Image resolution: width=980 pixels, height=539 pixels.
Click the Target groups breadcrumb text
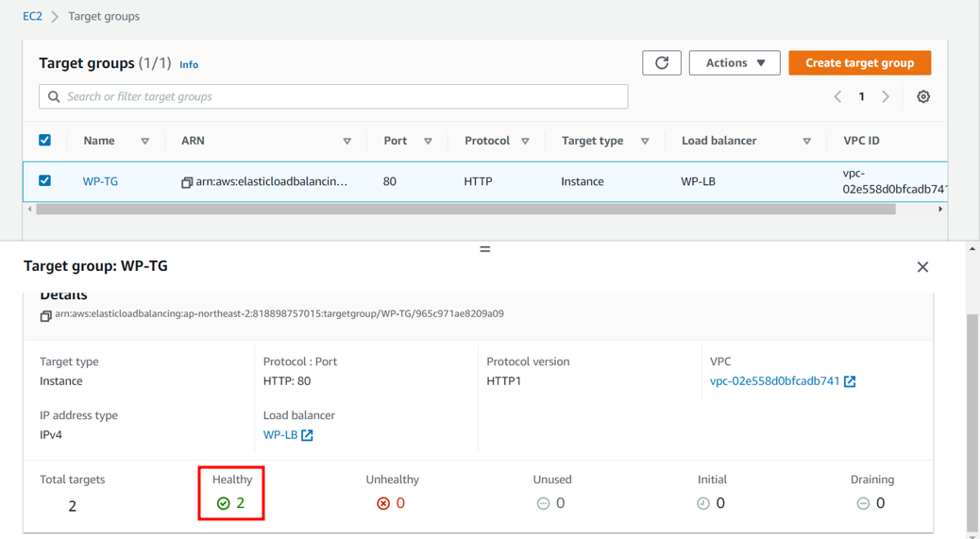104,16
